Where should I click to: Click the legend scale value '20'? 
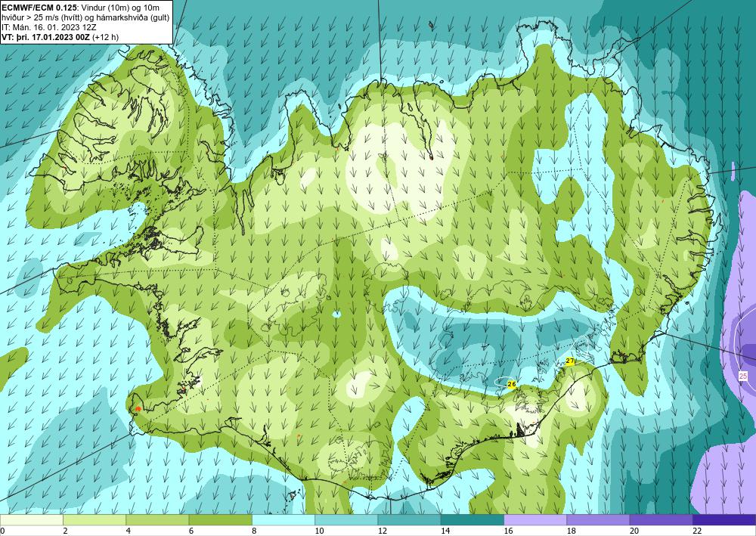(634, 531)
